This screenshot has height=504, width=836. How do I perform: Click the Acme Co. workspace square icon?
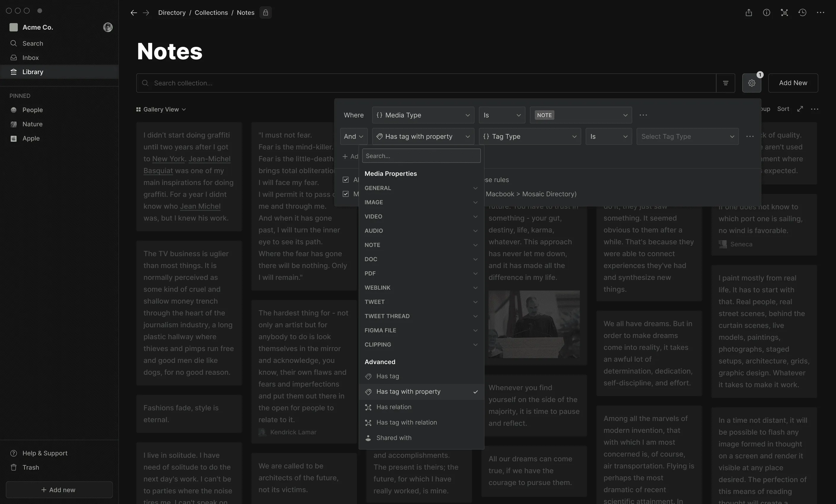coord(14,27)
